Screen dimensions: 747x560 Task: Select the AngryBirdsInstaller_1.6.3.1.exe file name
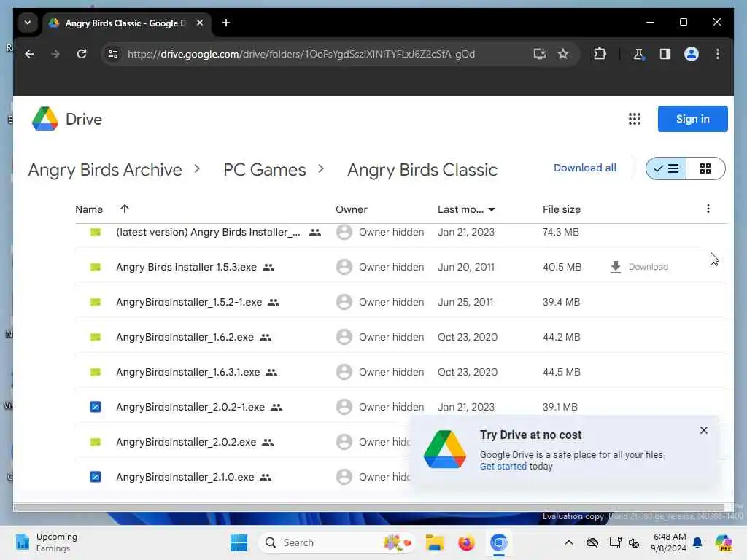[187, 372]
